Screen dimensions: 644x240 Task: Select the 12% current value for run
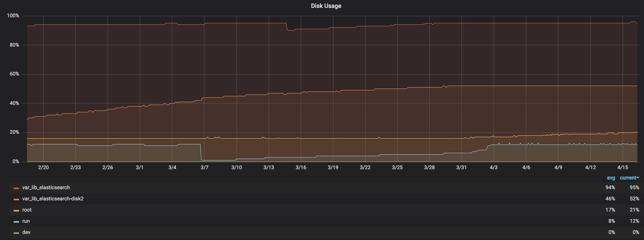[x=634, y=221]
